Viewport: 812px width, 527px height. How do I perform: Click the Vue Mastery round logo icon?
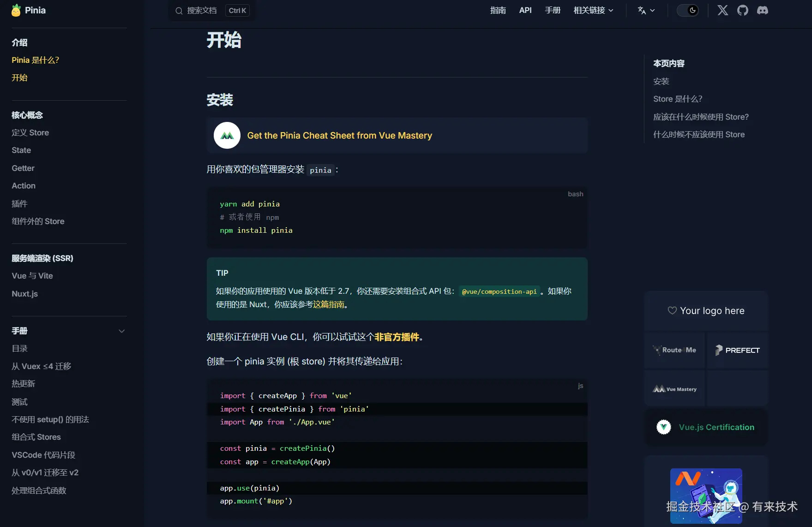227,135
